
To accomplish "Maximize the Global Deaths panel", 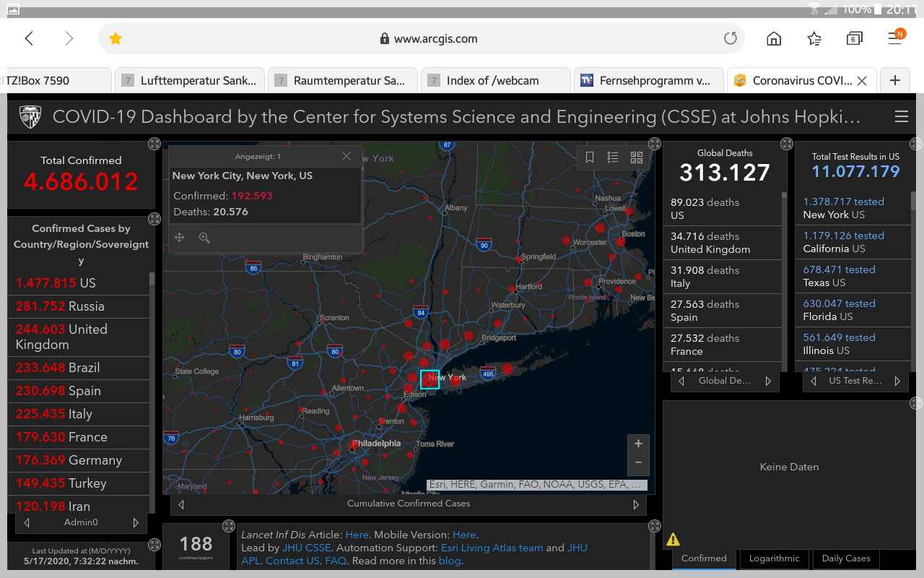I will tap(786, 144).
